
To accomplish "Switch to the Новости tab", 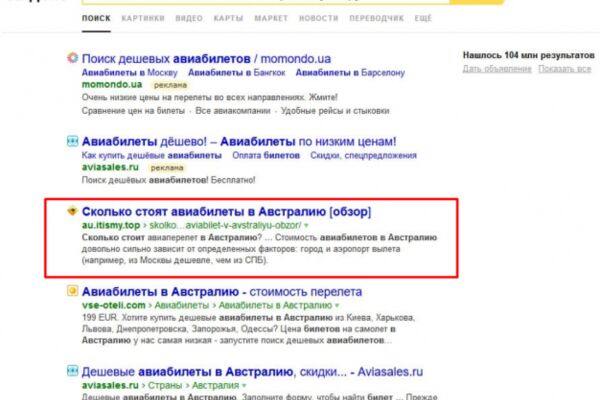I will [x=319, y=18].
